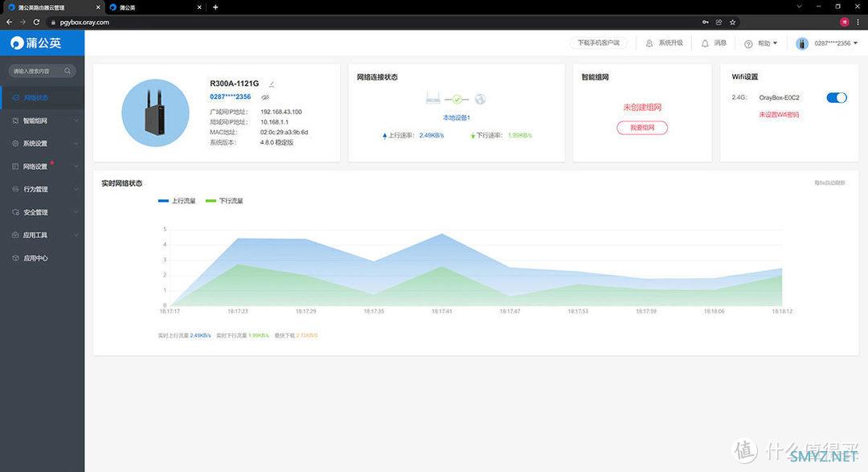Image resolution: width=868 pixels, height=472 pixels.
Task: Click the router icon in 网络连接状态 card
Action: point(433,99)
